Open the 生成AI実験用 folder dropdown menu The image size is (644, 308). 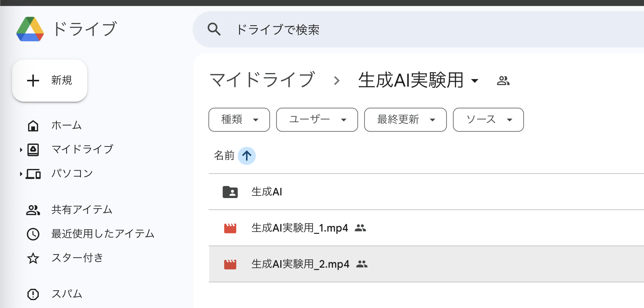(475, 81)
